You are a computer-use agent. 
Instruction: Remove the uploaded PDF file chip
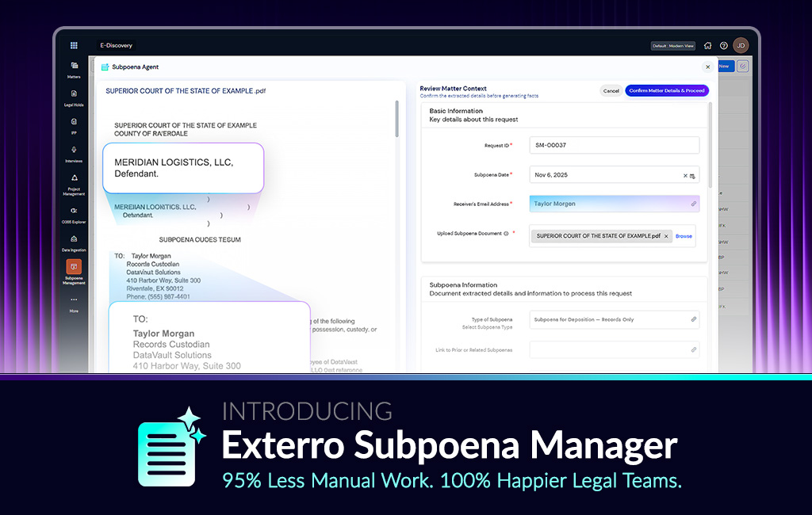pos(666,236)
